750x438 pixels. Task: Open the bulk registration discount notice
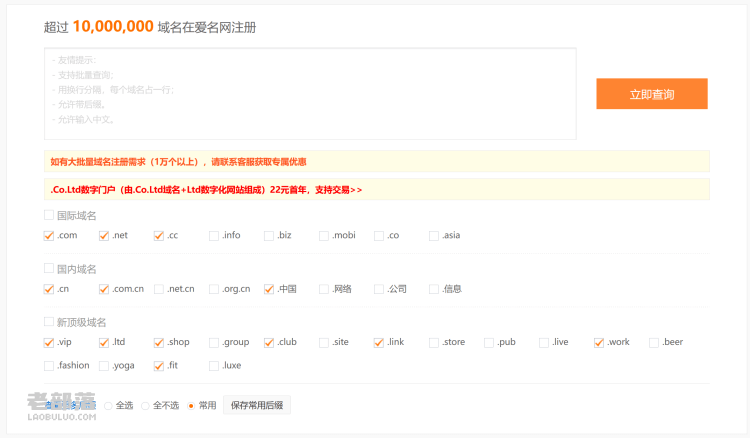pos(178,162)
